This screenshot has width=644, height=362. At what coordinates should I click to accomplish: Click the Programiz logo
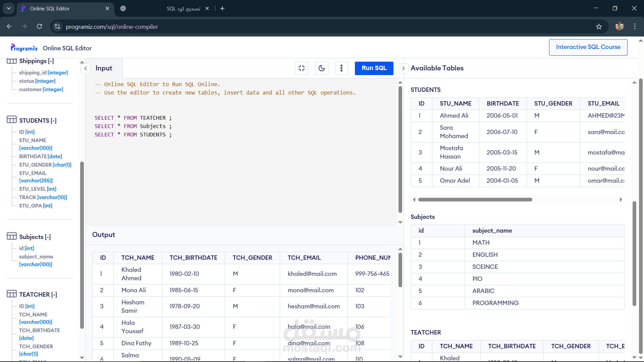click(24, 48)
